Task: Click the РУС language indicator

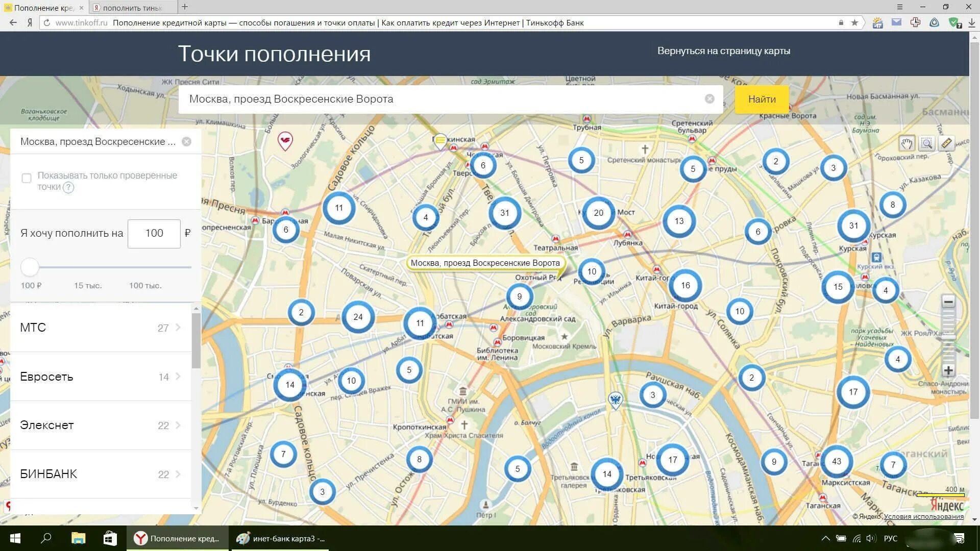Action: click(890, 538)
